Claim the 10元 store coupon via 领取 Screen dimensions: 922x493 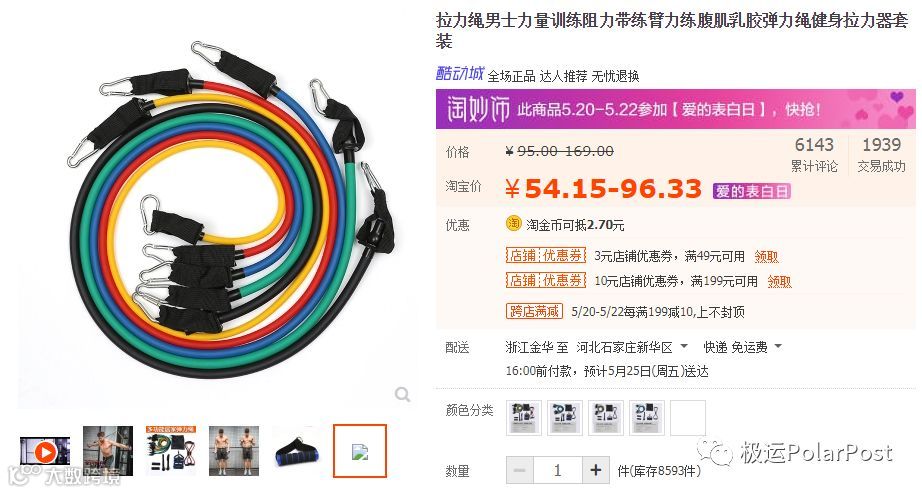click(x=779, y=282)
